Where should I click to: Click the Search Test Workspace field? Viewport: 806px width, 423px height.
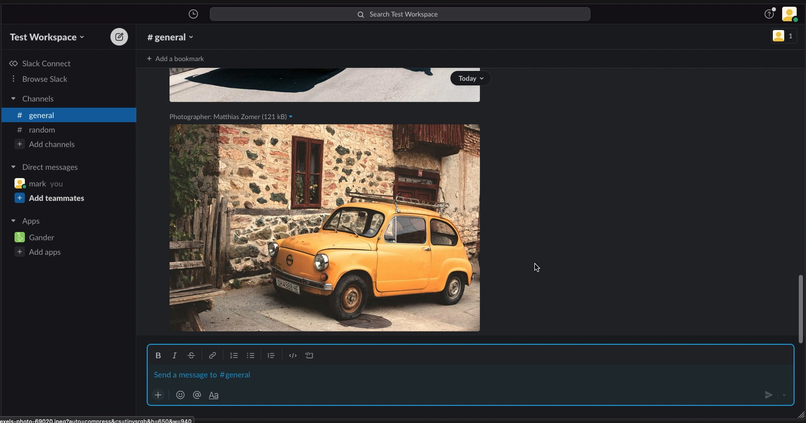(x=400, y=14)
